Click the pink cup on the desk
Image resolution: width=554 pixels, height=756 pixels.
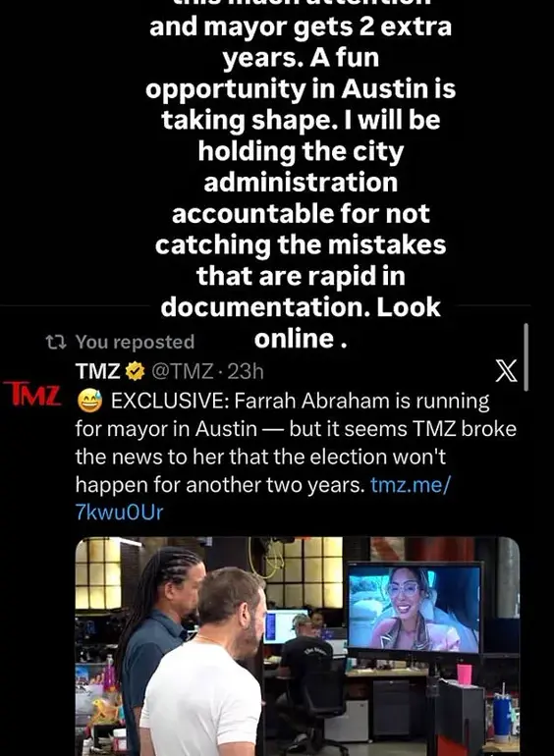tap(464, 675)
